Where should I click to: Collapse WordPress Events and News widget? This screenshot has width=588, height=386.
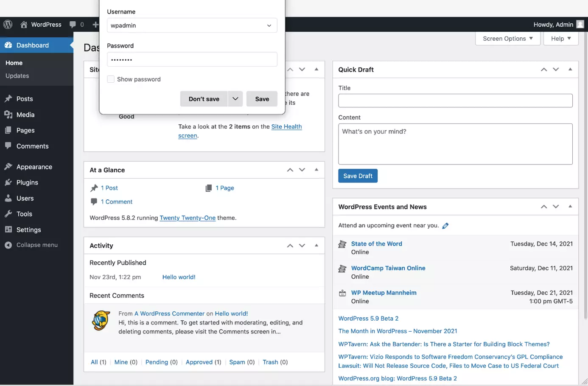point(570,207)
